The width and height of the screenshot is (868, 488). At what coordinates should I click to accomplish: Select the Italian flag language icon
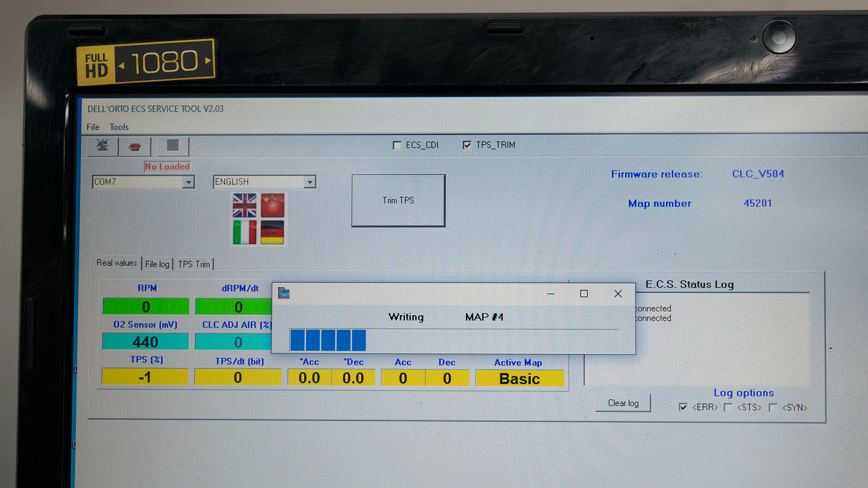pyautogui.click(x=244, y=232)
